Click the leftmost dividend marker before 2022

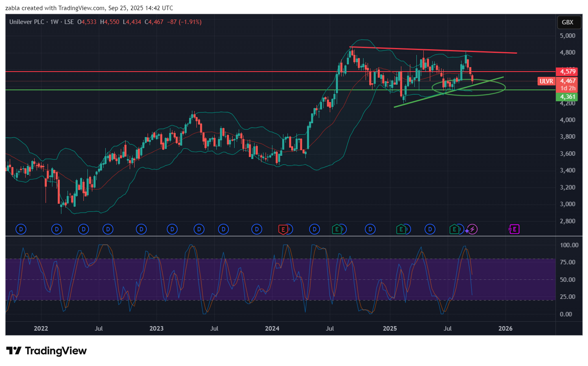21,229
